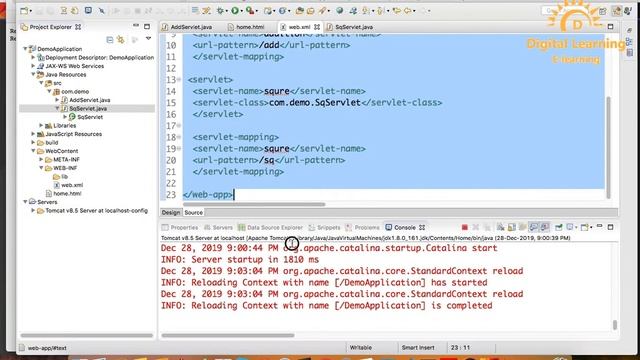Maximize the Project Explorer panel

[x=147, y=27]
